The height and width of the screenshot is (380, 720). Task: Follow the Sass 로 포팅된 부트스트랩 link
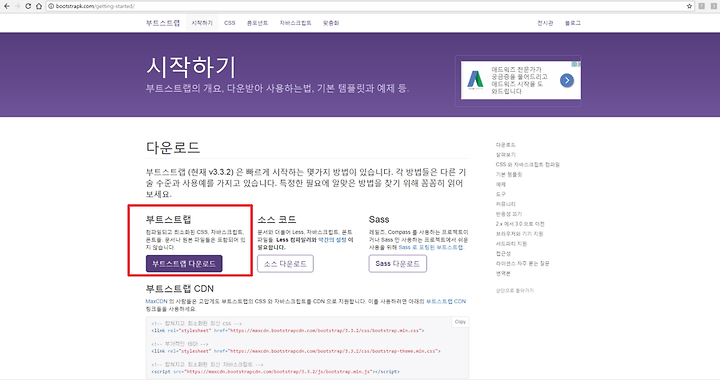click(x=431, y=247)
